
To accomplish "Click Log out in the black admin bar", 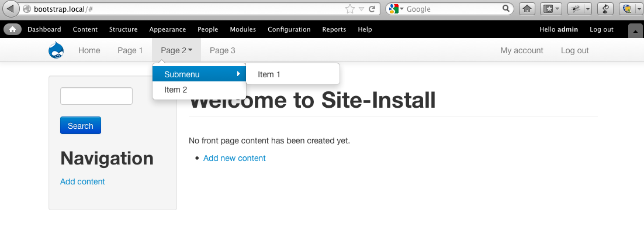I will point(601,29).
